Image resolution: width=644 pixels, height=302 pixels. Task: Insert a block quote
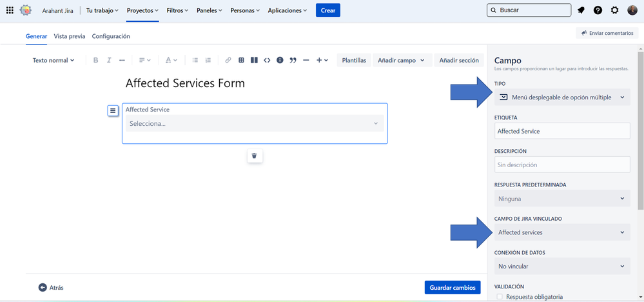293,60
